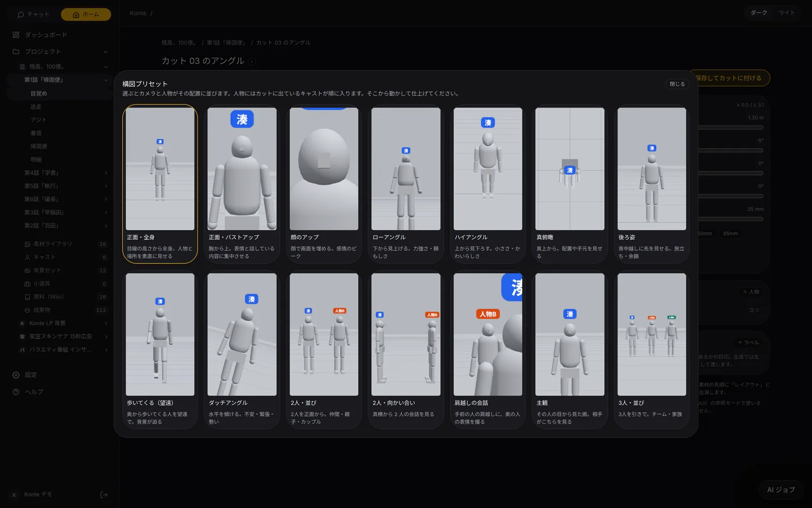This screenshot has height=508, width=812.
Task: Click the プロジェクト folder icon
Action: click(x=16, y=52)
